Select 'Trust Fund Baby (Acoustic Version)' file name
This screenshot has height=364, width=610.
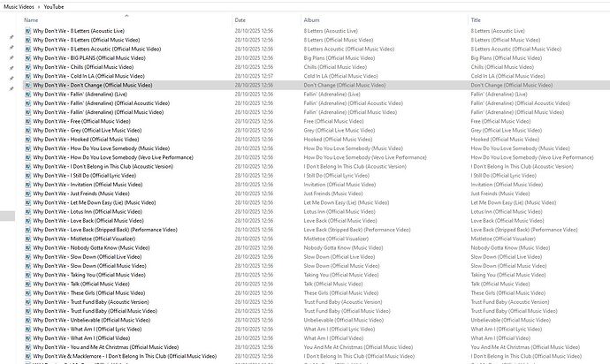pos(91,302)
